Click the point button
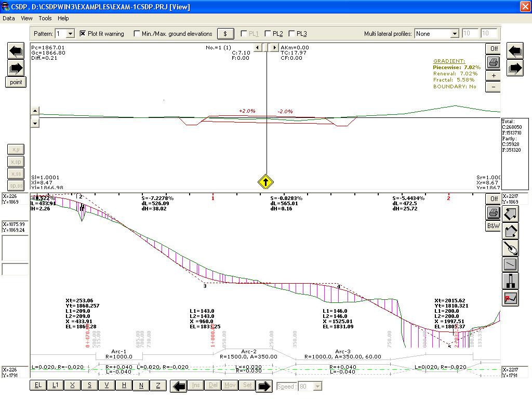 [x=16, y=82]
